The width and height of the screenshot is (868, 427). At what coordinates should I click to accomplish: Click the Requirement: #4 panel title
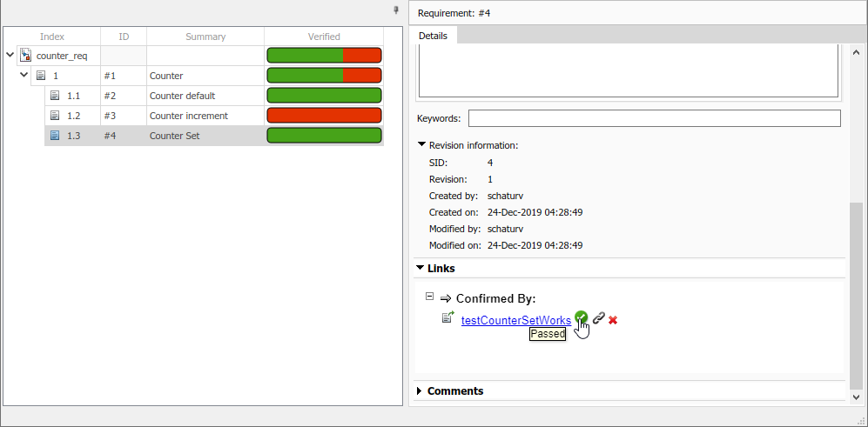[454, 13]
